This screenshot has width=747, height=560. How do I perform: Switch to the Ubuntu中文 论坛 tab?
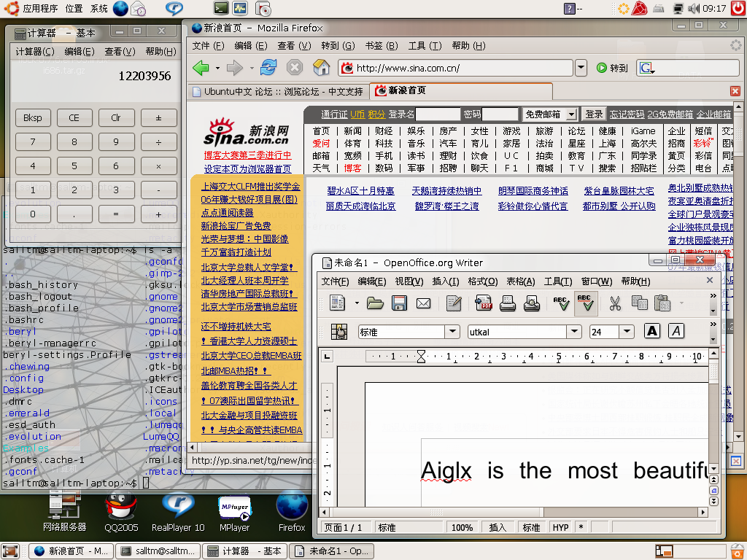pyautogui.click(x=277, y=91)
